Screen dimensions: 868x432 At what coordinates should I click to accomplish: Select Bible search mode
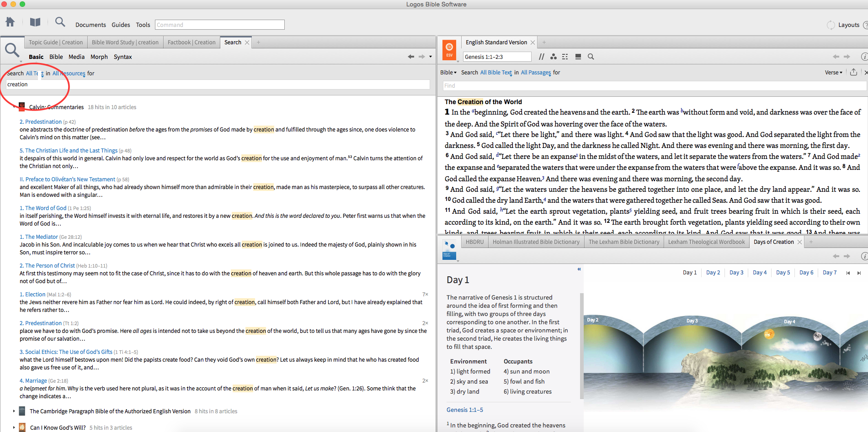click(56, 57)
